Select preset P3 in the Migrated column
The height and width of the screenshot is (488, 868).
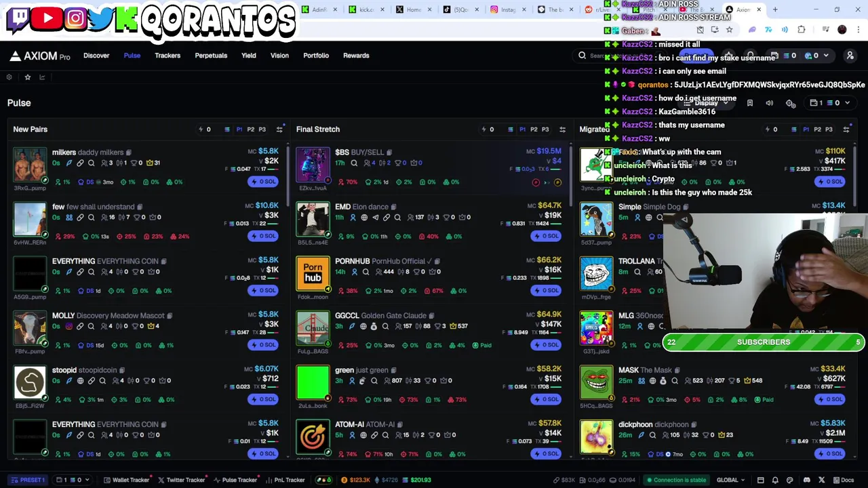(x=829, y=129)
